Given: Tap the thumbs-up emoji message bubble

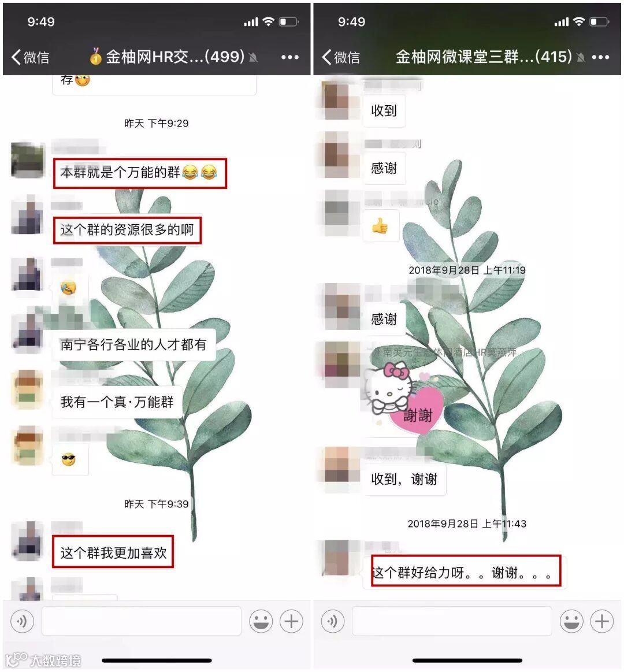Looking at the screenshot, I should [380, 226].
